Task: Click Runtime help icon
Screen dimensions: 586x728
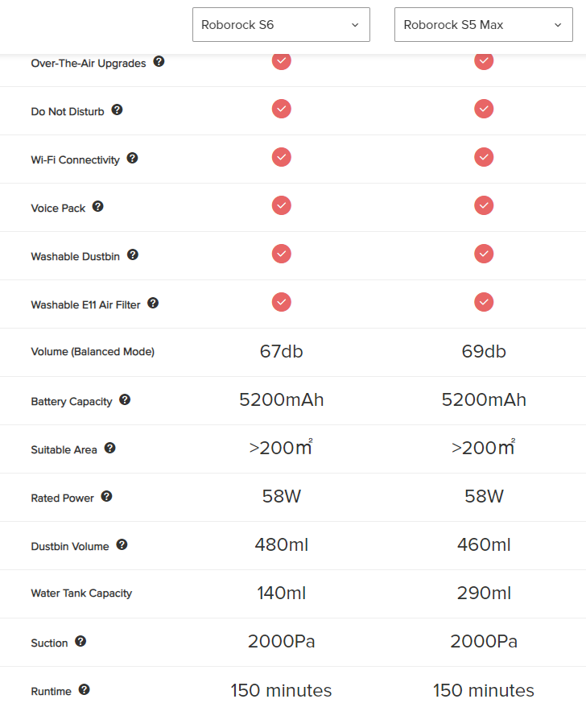Action: point(84,689)
